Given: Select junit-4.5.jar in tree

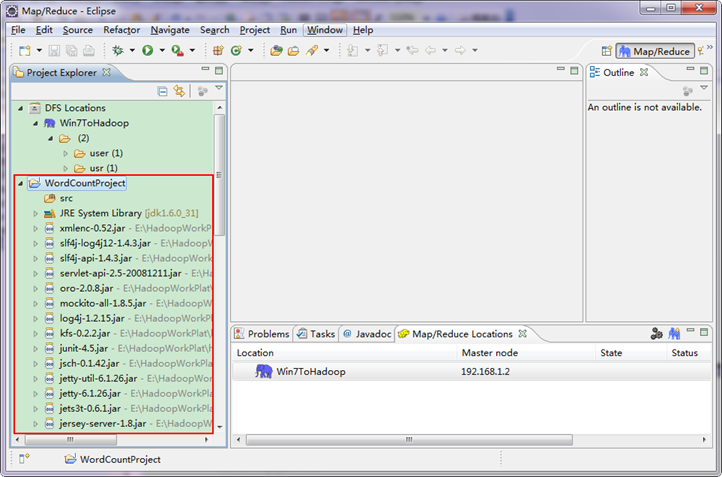Looking at the screenshot, I should click(x=84, y=349).
